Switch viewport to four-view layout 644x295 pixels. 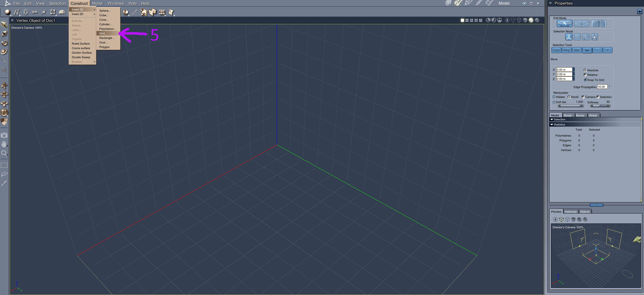[476, 20]
